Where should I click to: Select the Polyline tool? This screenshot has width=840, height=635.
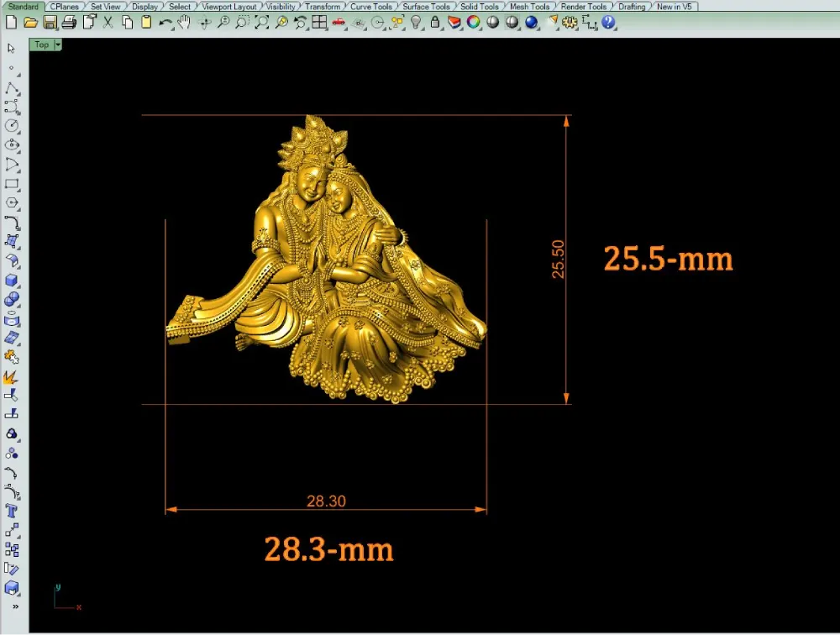point(12,87)
